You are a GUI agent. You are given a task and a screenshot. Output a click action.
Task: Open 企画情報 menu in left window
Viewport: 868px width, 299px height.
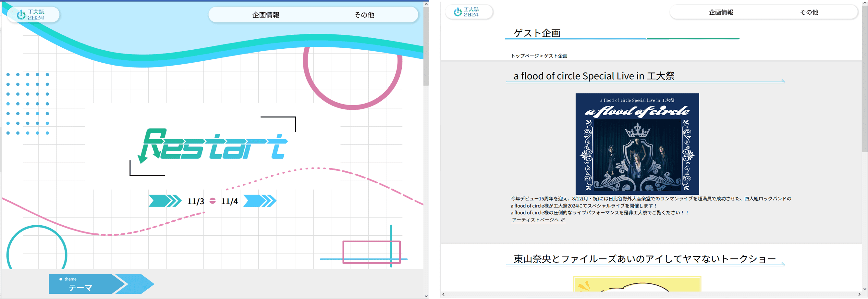(265, 15)
